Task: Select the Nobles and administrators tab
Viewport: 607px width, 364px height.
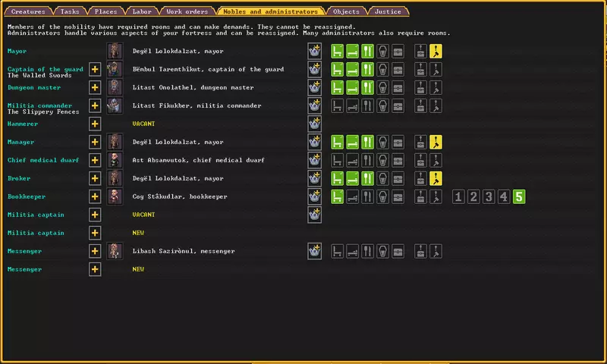Action: pos(270,11)
